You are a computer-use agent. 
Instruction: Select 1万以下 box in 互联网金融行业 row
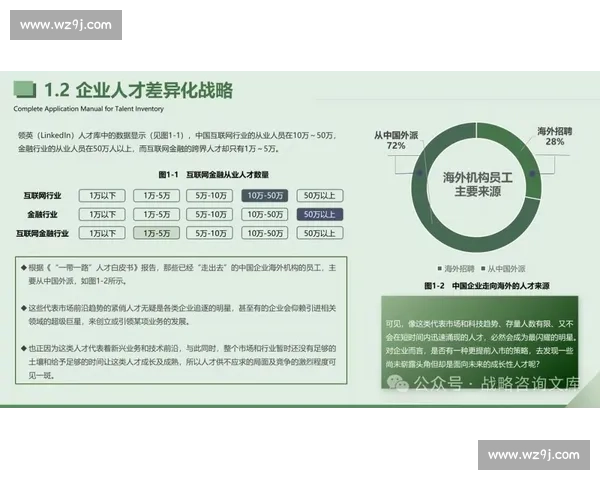[x=102, y=233]
